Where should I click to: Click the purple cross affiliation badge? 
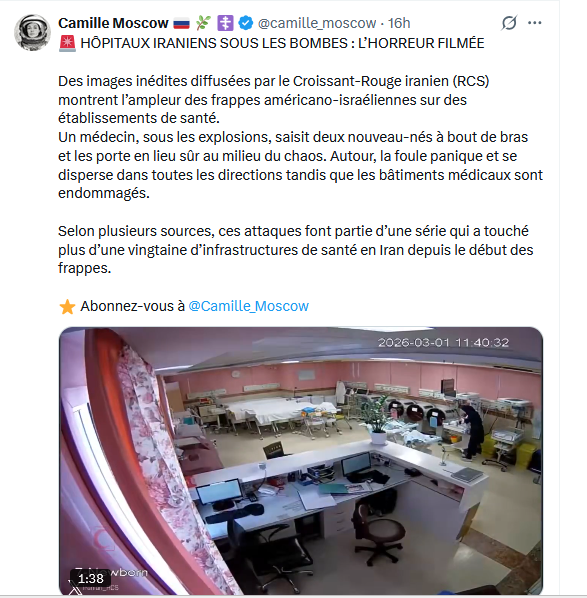click(x=225, y=23)
